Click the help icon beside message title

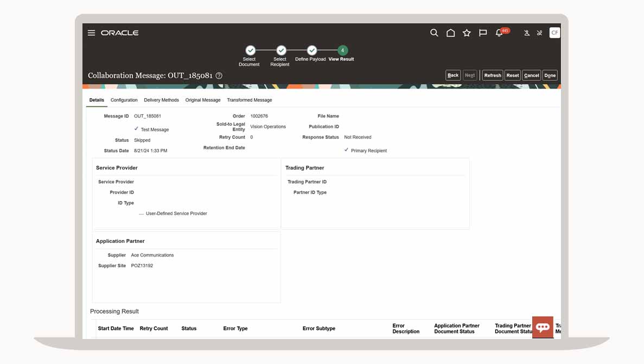(219, 76)
